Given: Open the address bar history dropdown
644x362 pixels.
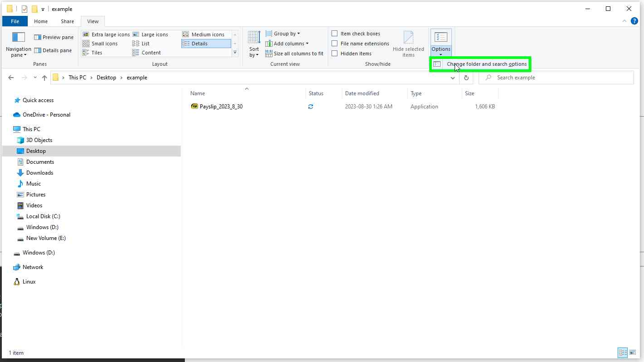Looking at the screenshot, I should point(453,78).
